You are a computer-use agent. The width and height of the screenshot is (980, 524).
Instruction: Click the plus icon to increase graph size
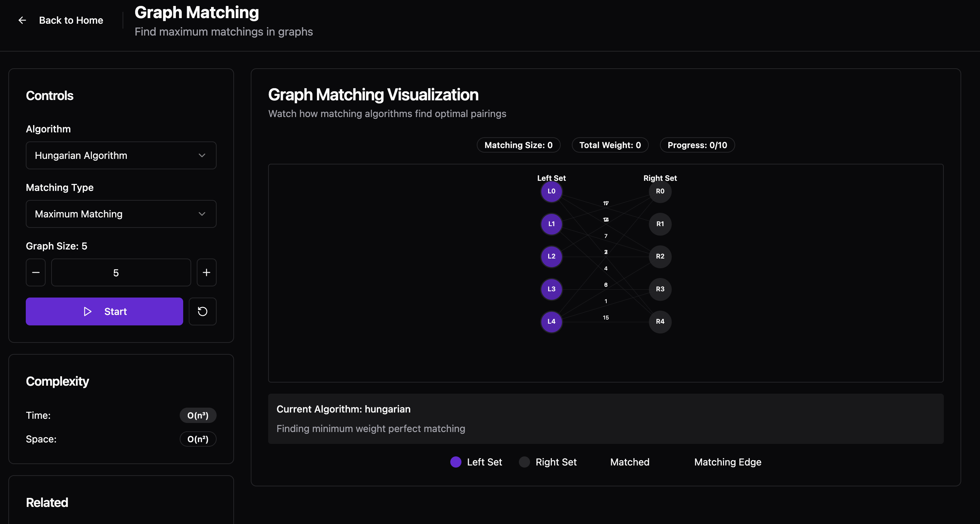tap(207, 272)
